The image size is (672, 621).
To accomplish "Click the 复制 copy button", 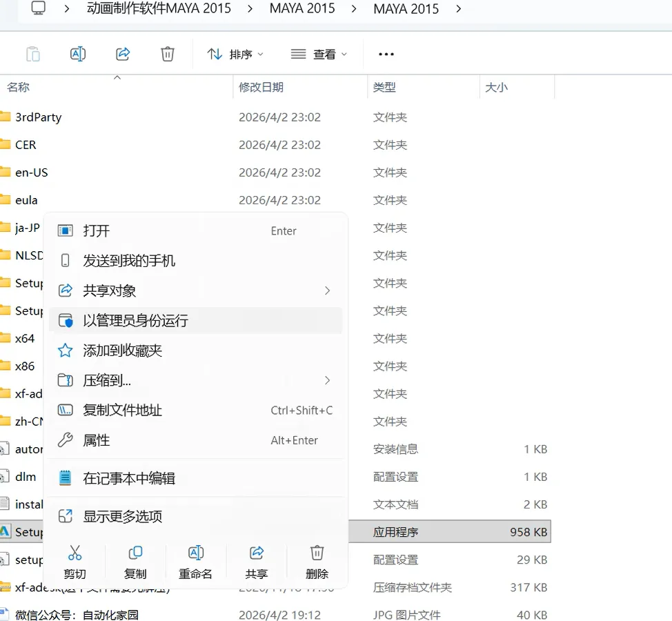I will [x=135, y=562].
